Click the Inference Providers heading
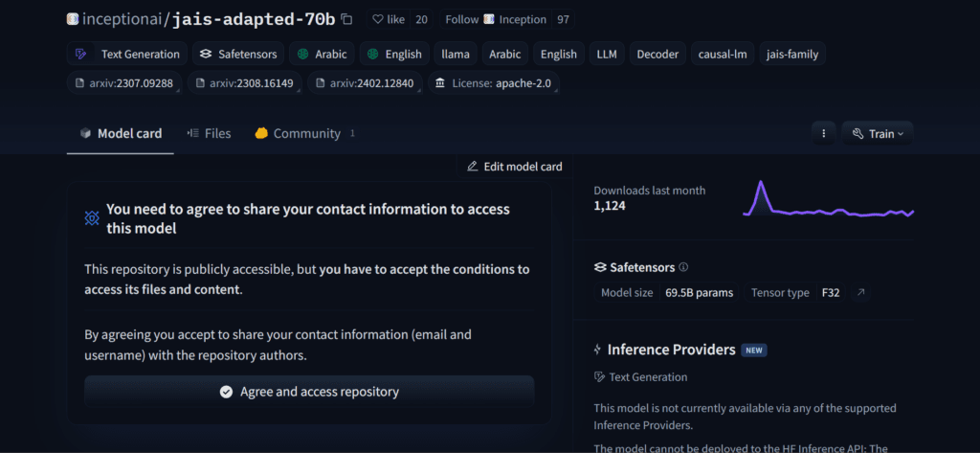 [x=671, y=350]
